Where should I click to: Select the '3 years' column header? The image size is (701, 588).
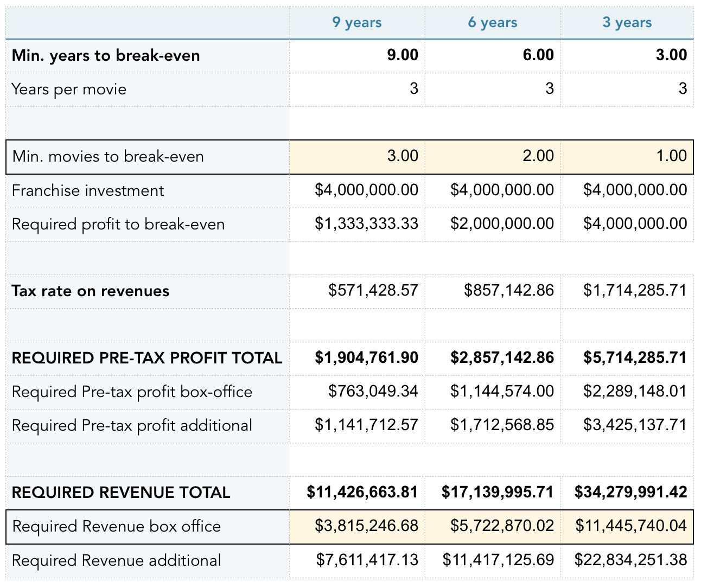[627, 23]
